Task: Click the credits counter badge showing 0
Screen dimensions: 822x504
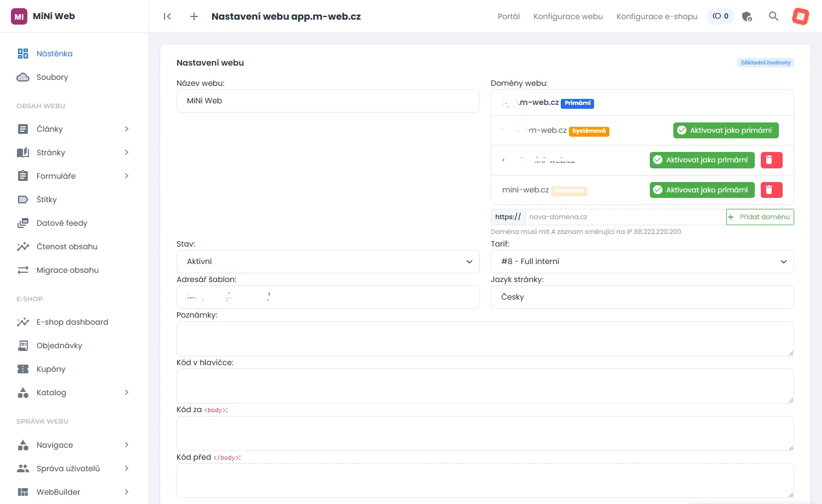Action: 721,16
